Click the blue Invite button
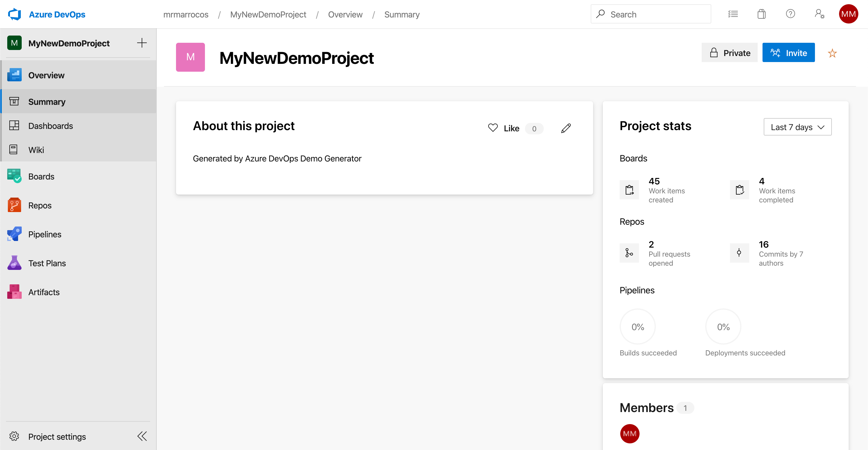This screenshot has height=450, width=868. point(788,52)
